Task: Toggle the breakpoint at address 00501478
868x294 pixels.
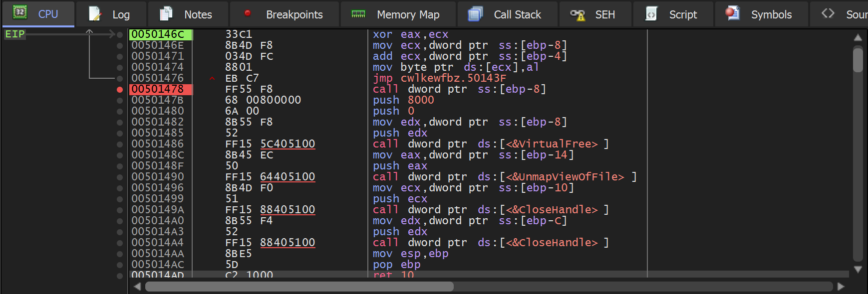Action: click(x=120, y=90)
